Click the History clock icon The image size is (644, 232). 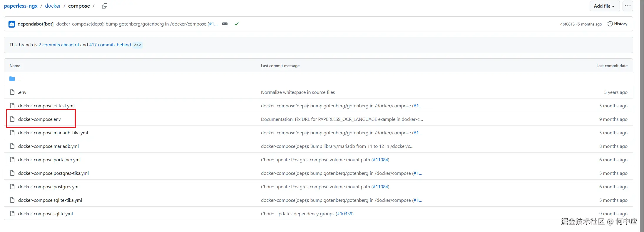pos(610,24)
